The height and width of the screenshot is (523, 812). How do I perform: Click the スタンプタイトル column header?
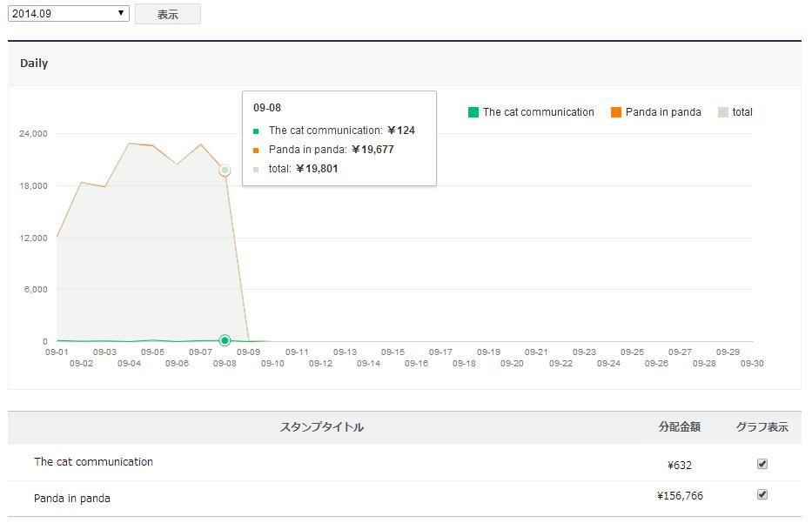click(322, 427)
